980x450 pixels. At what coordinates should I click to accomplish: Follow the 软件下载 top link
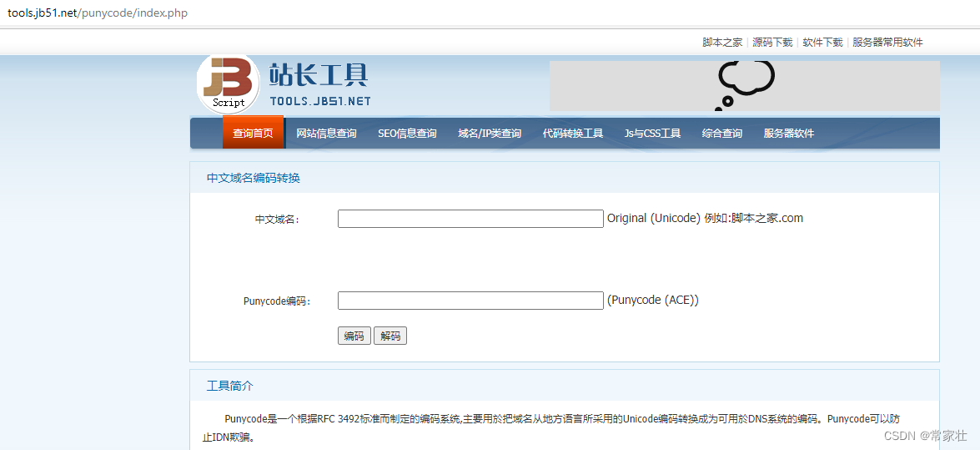[x=822, y=43]
